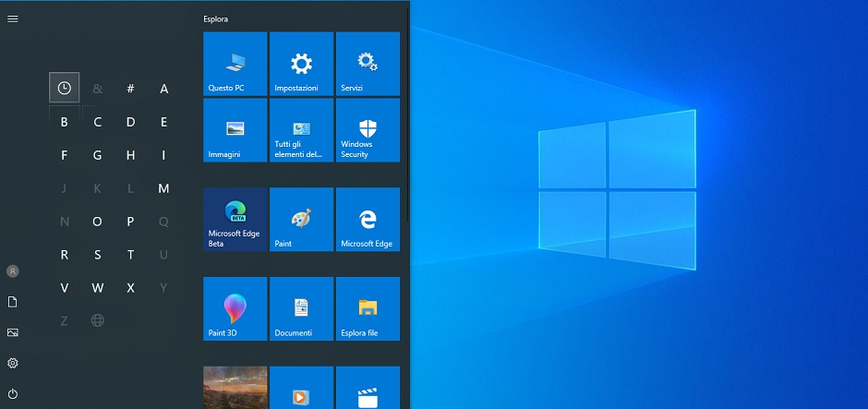
Task: Launch the Paint 3D tile
Action: coord(235,308)
